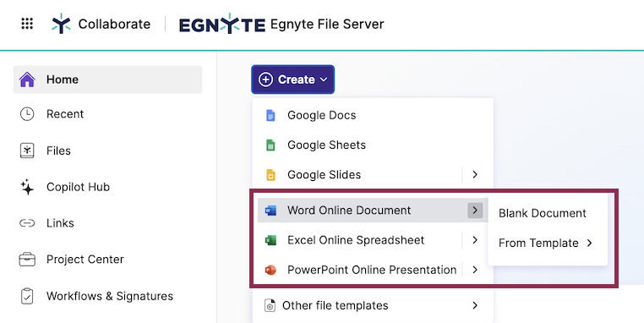The height and width of the screenshot is (323, 644).
Task: Click the Google Docs file icon
Action: click(x=270, y=115)
